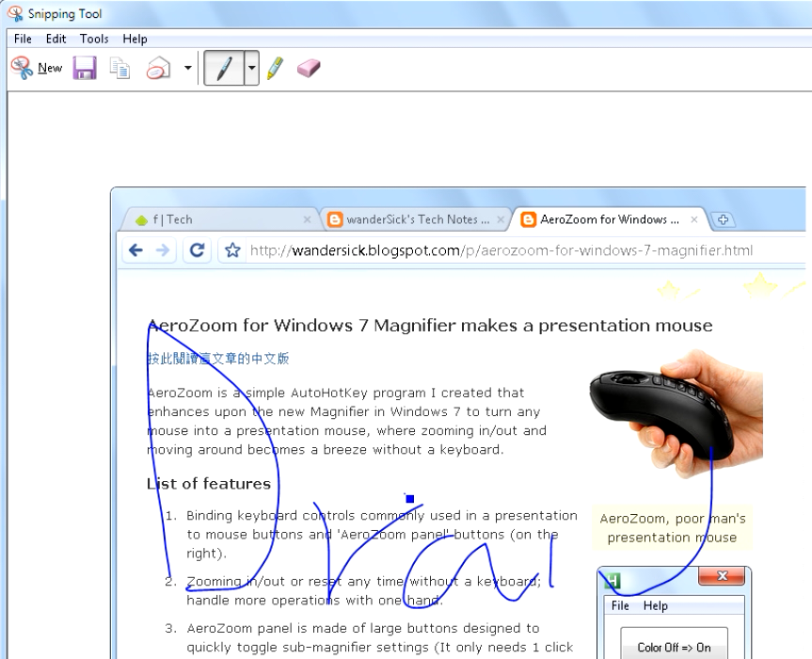Close the f | Tech tab
The height and width of the screenshot is (659, 812).
click(307, 219)
